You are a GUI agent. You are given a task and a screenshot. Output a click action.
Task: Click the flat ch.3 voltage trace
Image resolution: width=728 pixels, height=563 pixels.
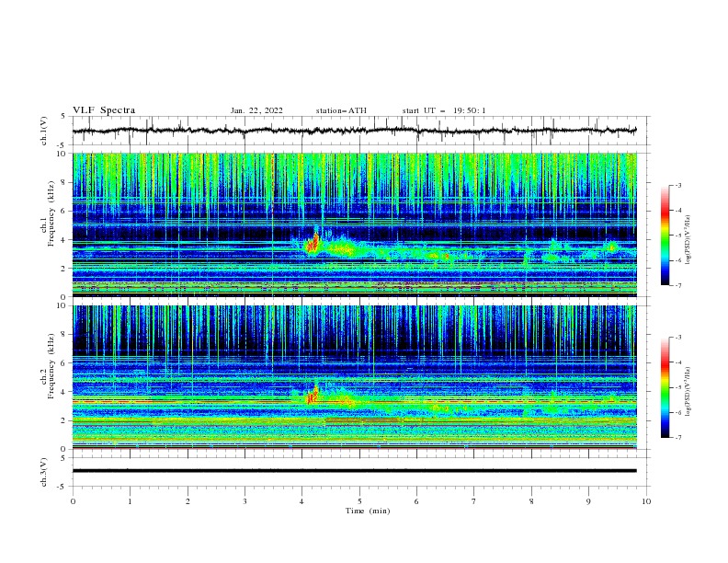354,471
